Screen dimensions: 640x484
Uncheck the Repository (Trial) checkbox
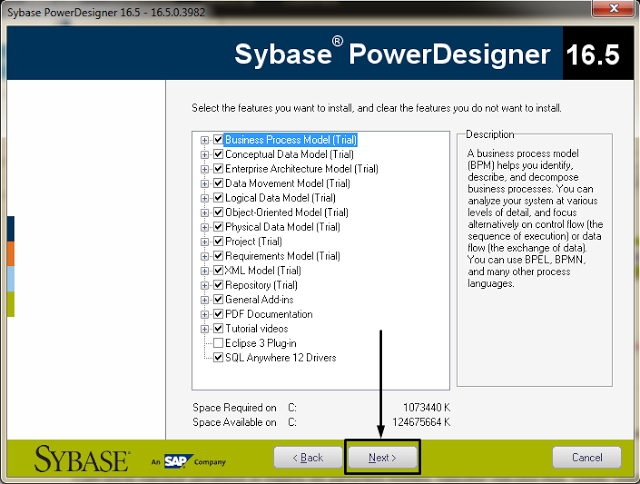(x=218, y=285)
